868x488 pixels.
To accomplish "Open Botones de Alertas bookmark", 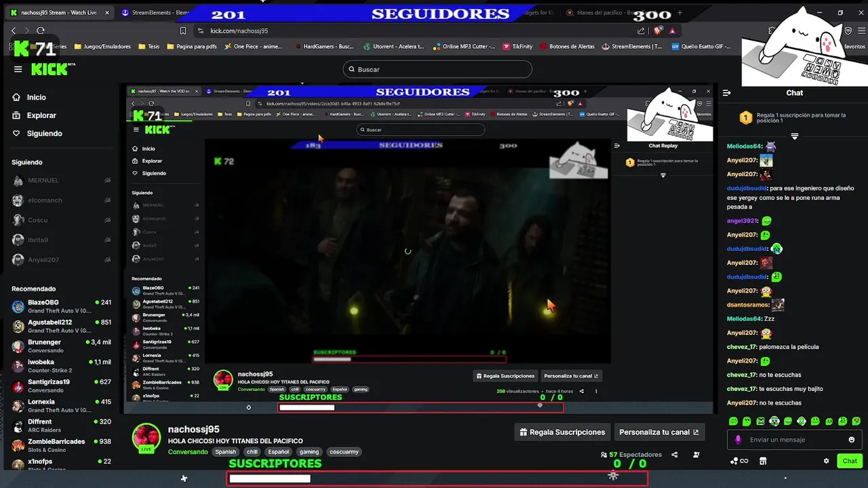I will 568,47.
